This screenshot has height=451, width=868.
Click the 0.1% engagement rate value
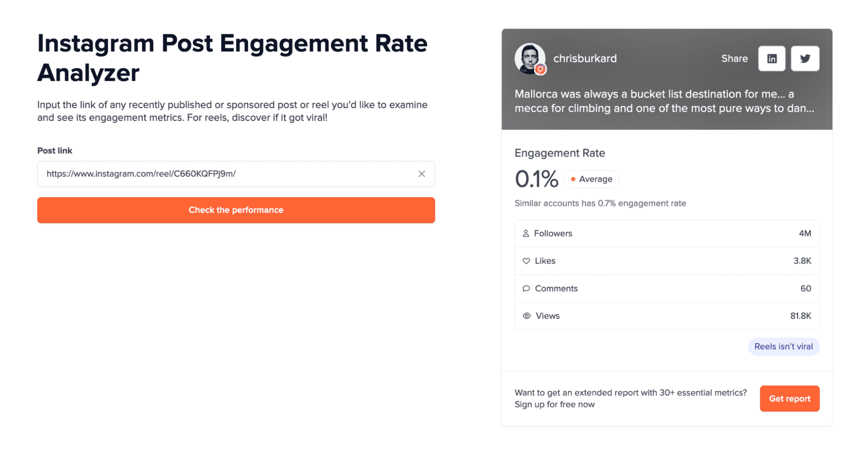point(536,179)
